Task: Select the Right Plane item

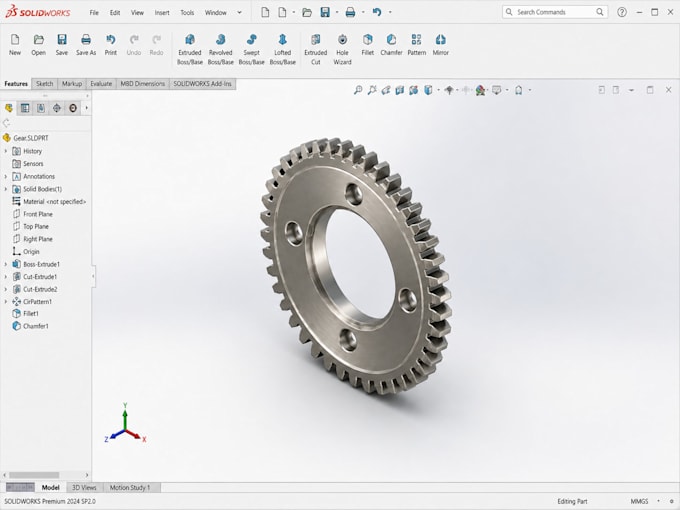Action: tap(33, 239)
